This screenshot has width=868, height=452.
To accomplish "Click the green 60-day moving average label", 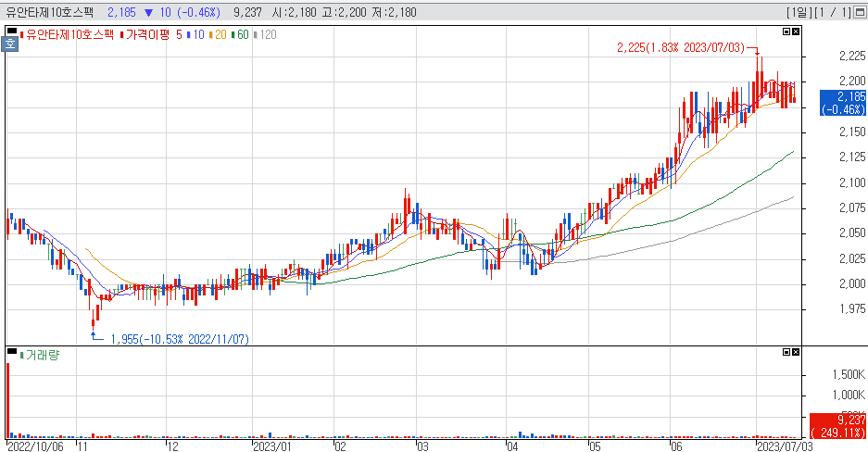I will click(x=240, y=35).
